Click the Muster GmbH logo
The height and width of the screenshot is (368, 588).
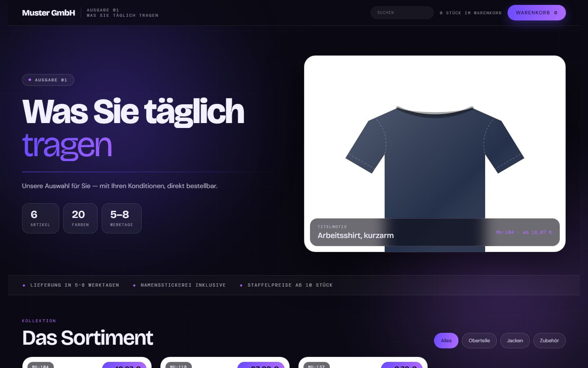point(49,13)
